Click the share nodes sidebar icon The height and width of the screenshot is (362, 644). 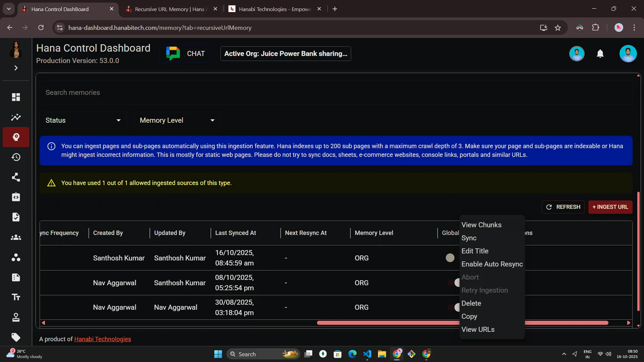tap(16, 177)
